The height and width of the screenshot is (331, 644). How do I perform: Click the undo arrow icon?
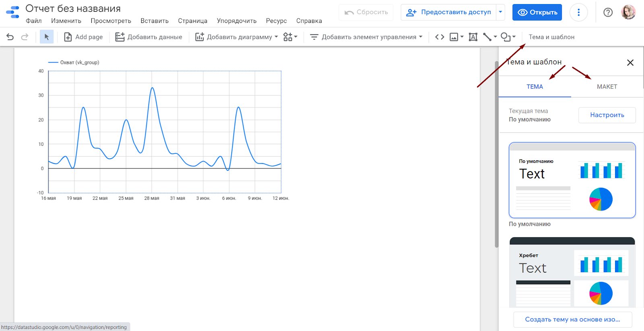click(x=10, y=37)
